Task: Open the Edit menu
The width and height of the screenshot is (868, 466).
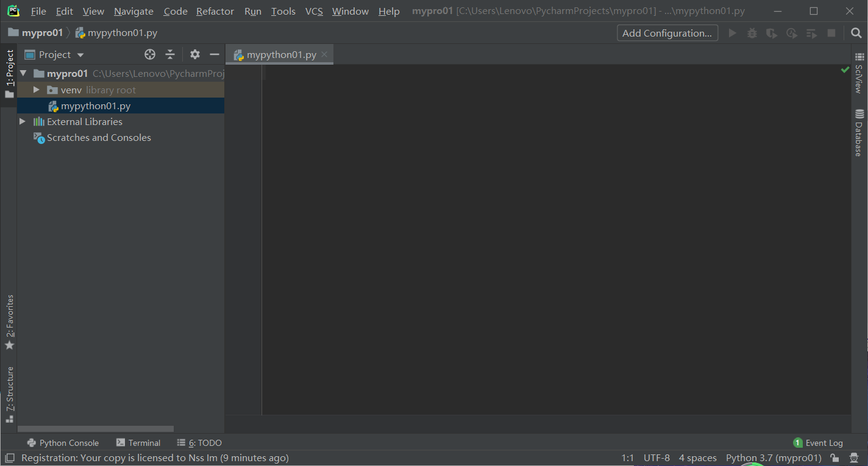Action: (64, 11)
